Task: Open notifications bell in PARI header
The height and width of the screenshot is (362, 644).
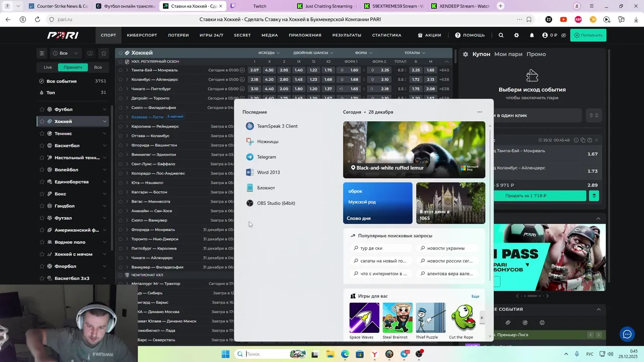Action: tap(532, 35)
